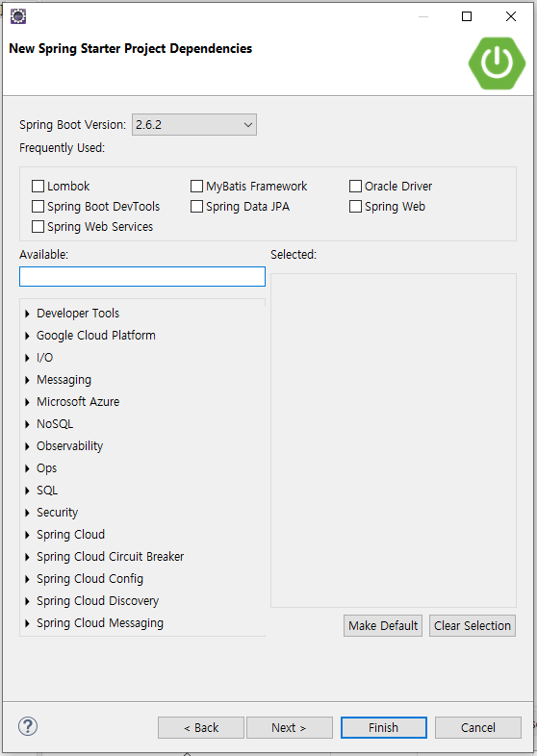Click the Make Default button
This screenshot has height=756, width=537.
click(383, 626)
